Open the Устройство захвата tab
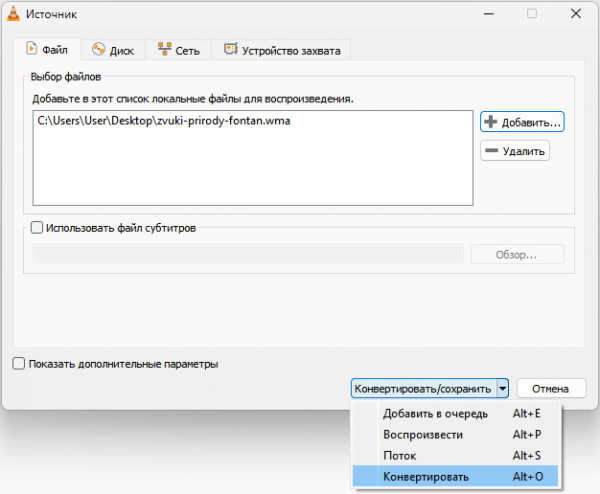The height and width of the screenshot is (494, 600). pyautogui.click(x=281, y=50)
